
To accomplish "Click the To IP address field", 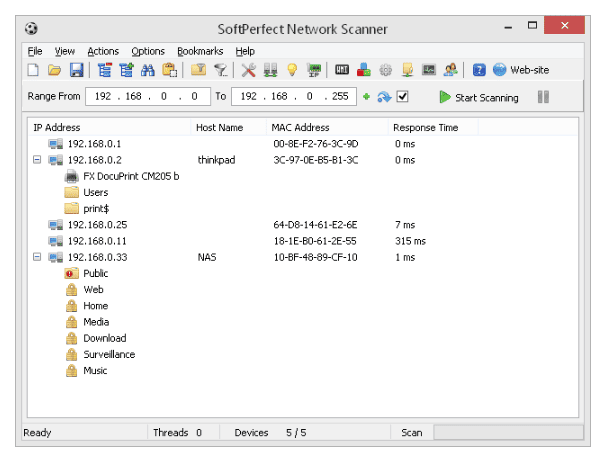I will [x=294, y=96].
